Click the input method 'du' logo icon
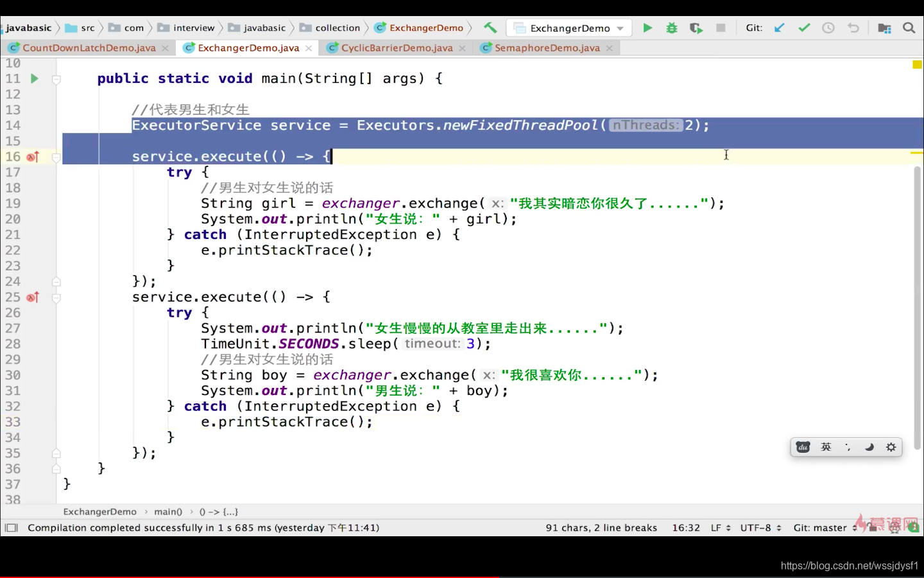Viewport: 924px width, 578px height. 803,447
